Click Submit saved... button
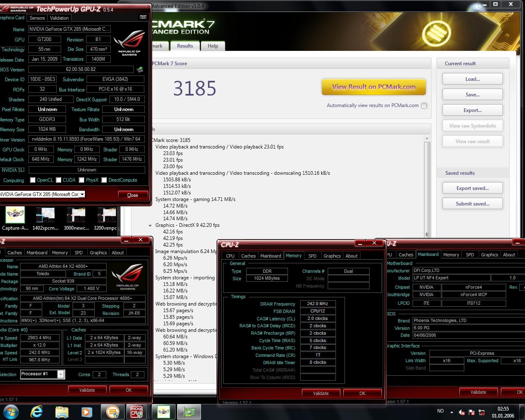 (x=472, y=204)
